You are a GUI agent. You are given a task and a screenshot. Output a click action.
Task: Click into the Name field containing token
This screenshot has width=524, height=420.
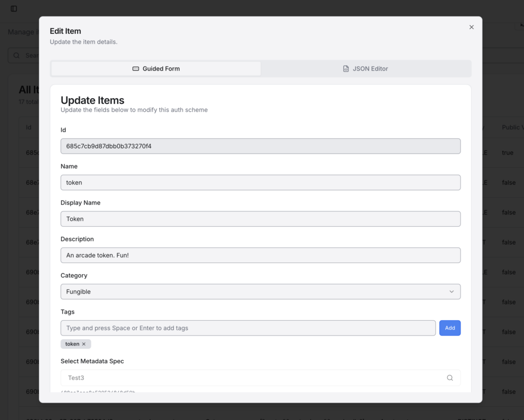click(260, 183)
